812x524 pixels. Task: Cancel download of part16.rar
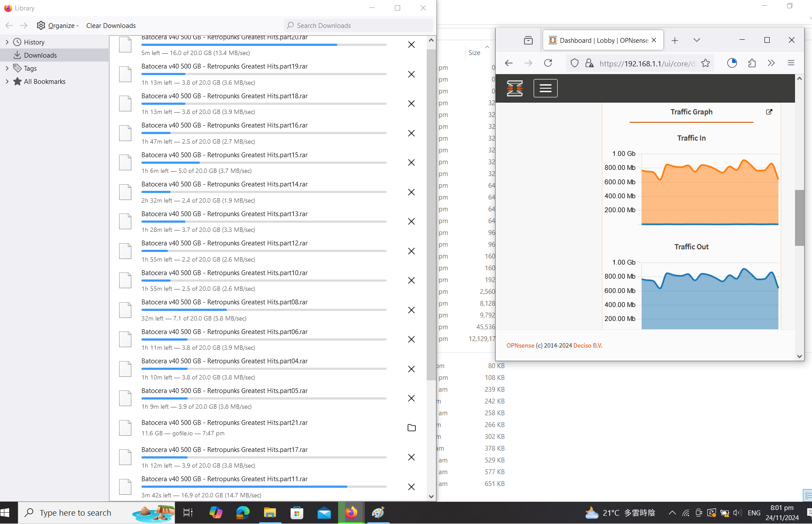411,133
